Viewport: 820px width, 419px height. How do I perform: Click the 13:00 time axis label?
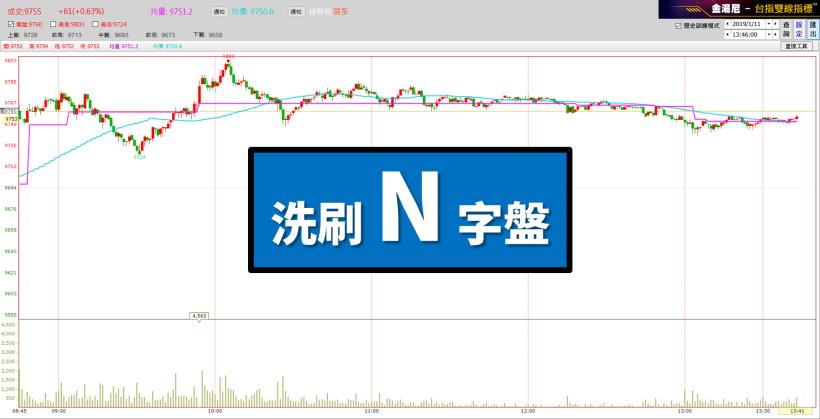pyautogui.click(x=685, y=411)
